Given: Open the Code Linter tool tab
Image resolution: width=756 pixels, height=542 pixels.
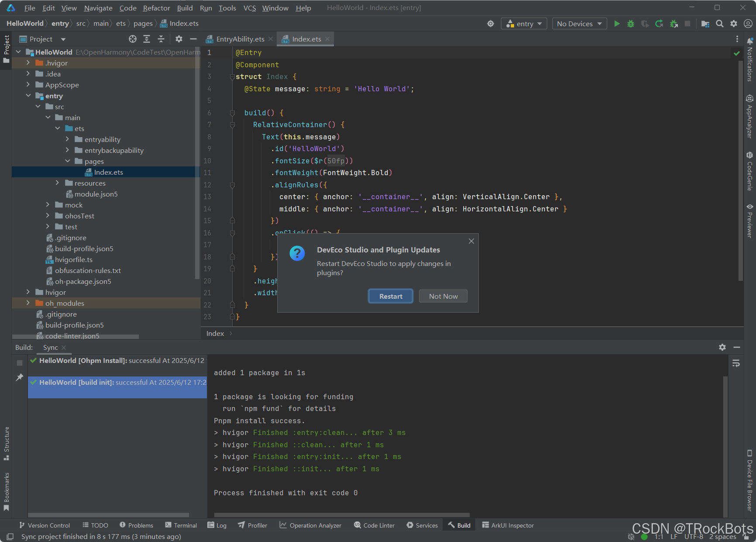Looking at the screenshot, I should coord(374,525).
